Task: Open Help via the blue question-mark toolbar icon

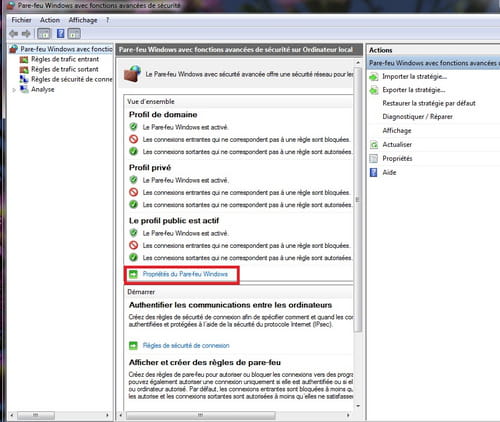Action: [x=60, y=34]
